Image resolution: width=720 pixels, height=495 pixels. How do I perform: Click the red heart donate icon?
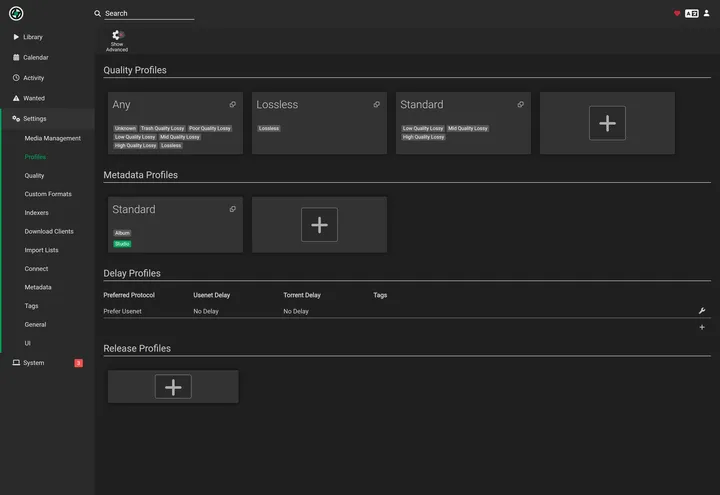pos(677,13)
